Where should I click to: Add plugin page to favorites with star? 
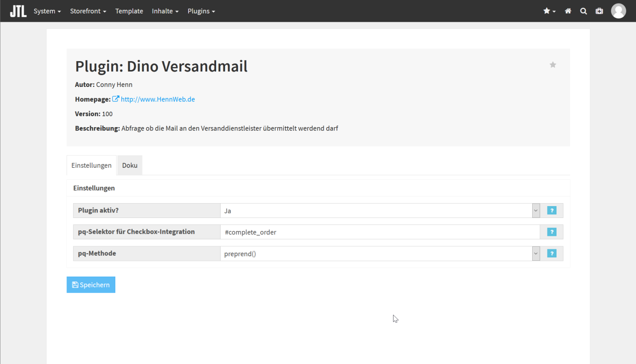pos(553,65)
